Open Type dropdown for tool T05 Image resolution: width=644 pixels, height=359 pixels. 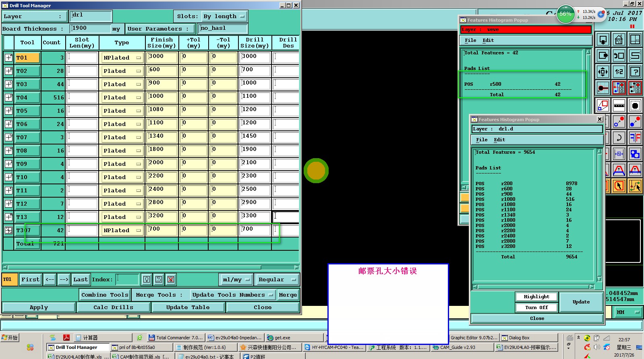pyautogui.click(x=122, y=111)
